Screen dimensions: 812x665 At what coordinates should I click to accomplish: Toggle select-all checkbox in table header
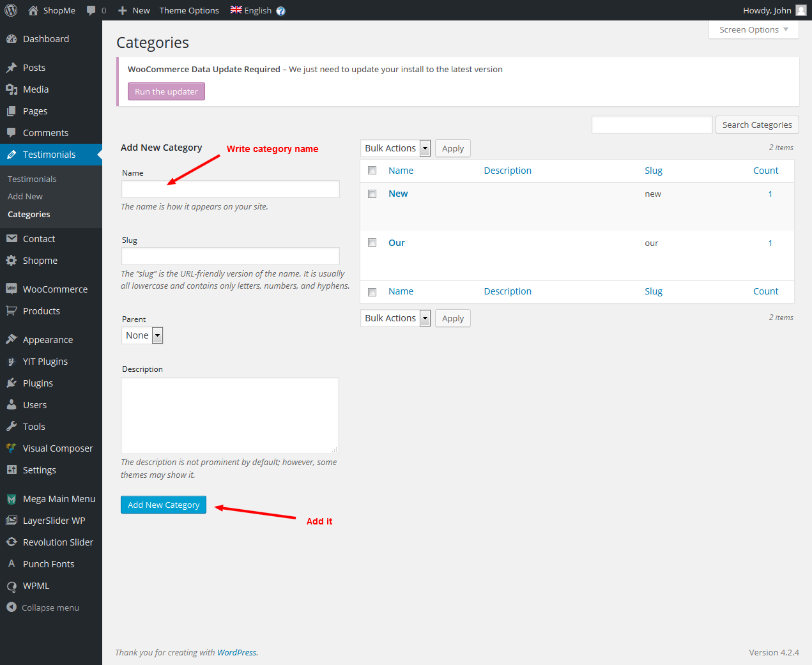(372, 171)
